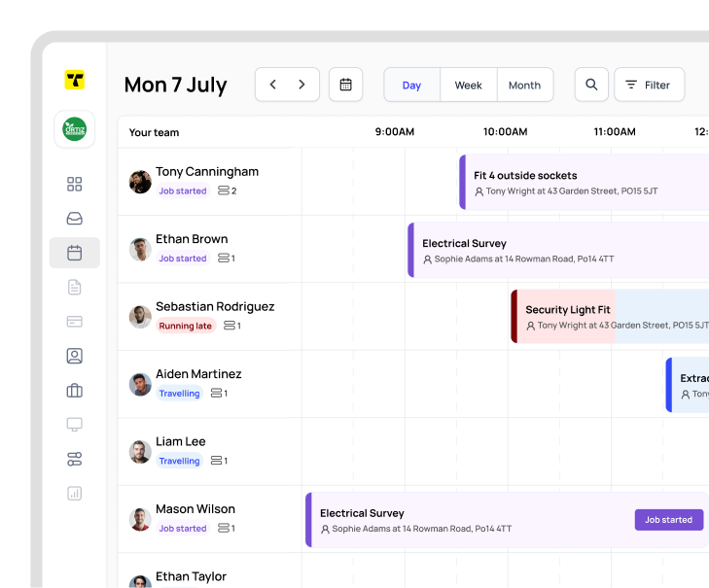Viewport: 709px width, 588px height.
Task: Open the Ortiz company logo switcher
Action: 75,129
